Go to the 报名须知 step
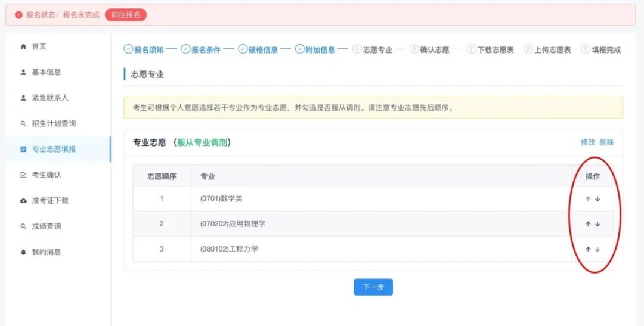 pos(148,49)
